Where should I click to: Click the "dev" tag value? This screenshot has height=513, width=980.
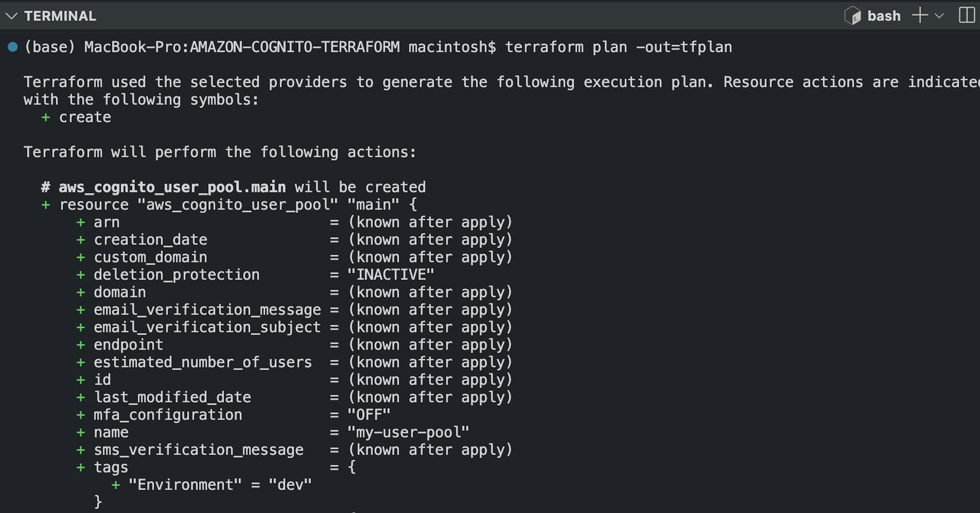pos(290,485)
